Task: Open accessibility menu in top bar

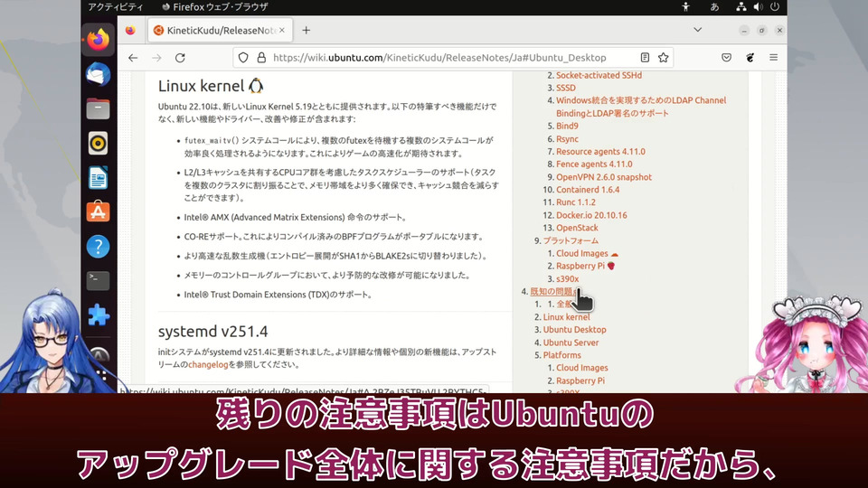Action: tap(685, 6)
